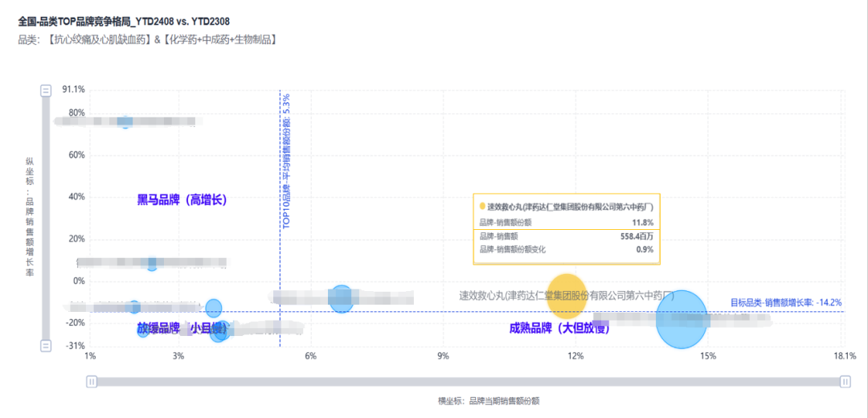Click the 品牌-销售额份额变化 row in the tooltip
This screenshot has width=868, height=418.
tap(566, 250)
